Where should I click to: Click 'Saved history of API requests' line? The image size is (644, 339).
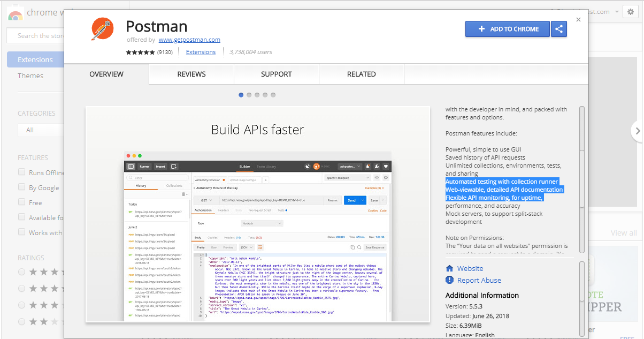pyautogui.click(x=485, y=157)
